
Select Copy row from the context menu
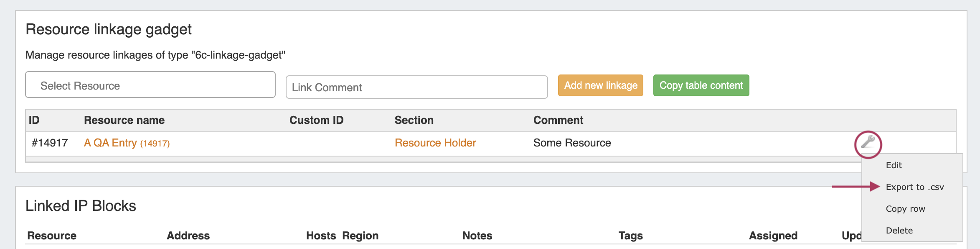click(905, 209)
